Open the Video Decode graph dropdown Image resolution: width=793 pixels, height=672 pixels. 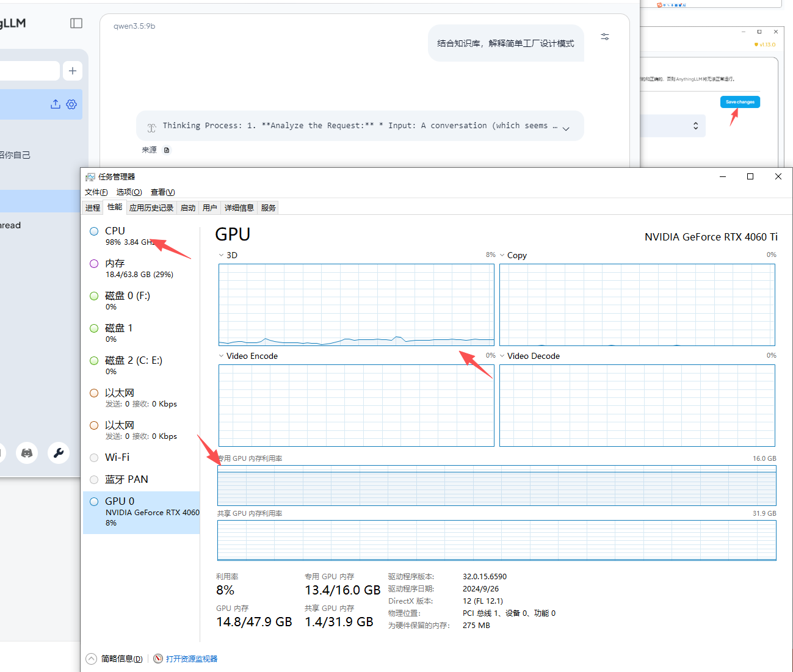(502, 356)
